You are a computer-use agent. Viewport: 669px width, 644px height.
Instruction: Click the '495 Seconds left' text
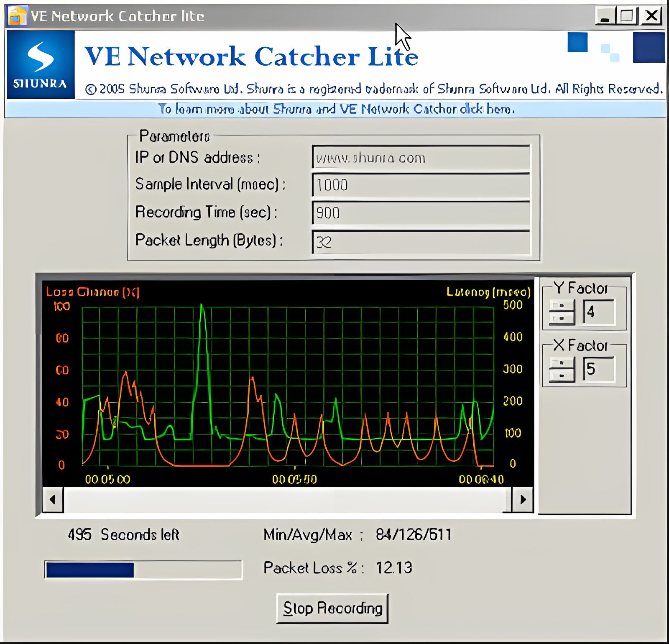123,534
